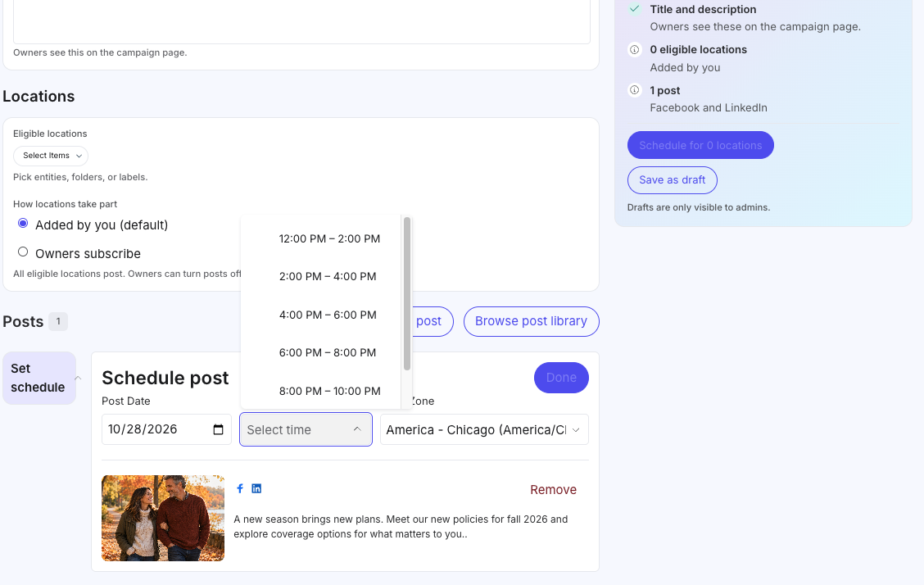This screenshot has width=924, height=585.
Task: Click the info icon next to 1 post
Action: 635,90
